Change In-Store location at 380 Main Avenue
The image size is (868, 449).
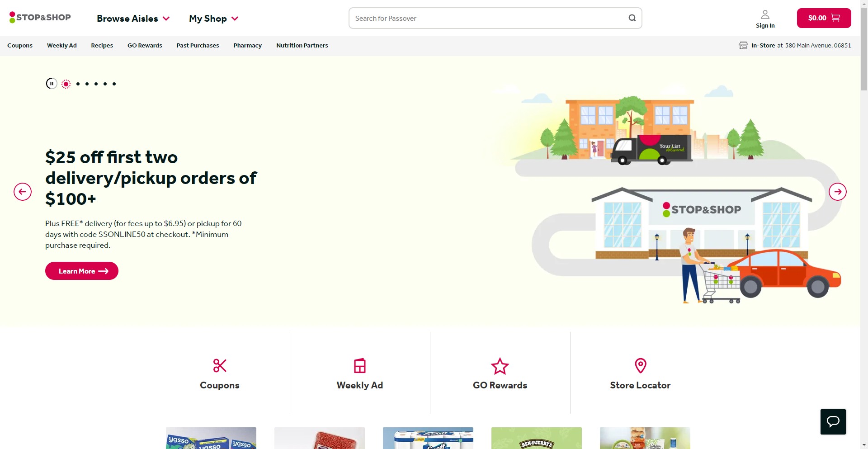click(x=795, y=45)
